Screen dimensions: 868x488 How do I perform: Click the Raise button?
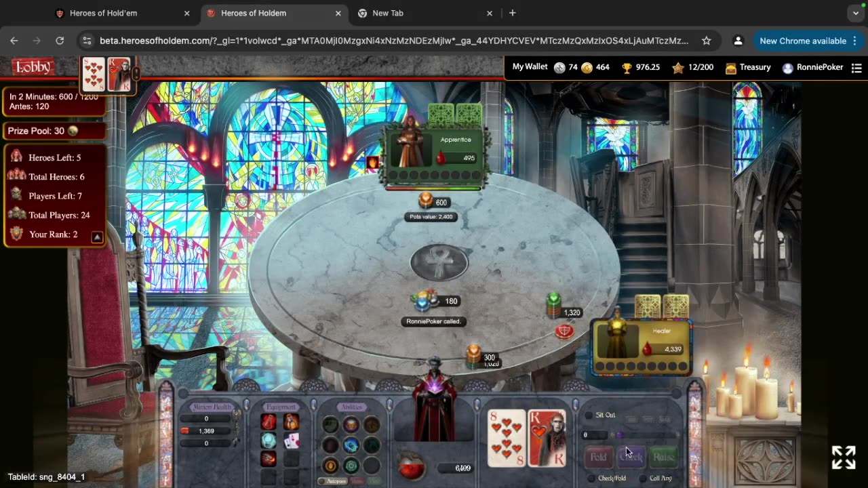pyautogui.click(x=663, y=457)
